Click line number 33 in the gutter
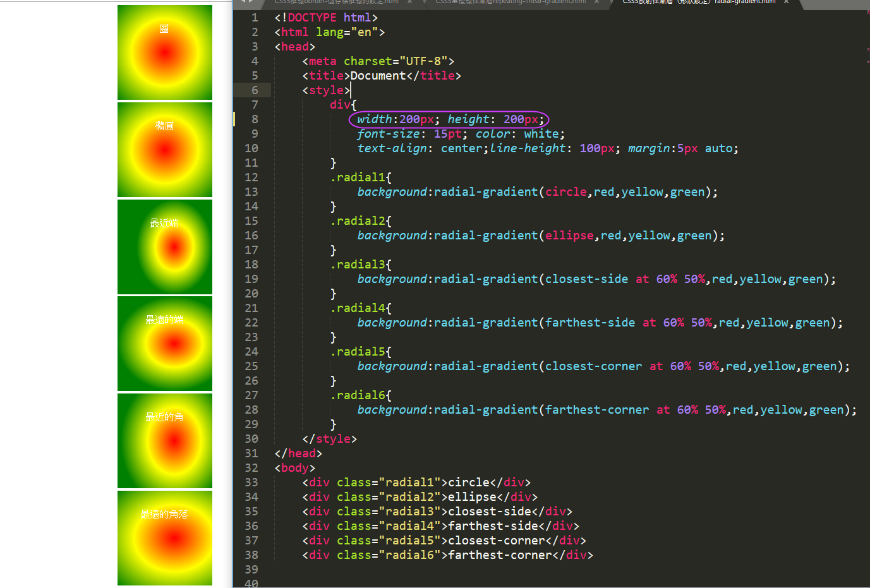This screenshot has width=870, height=588. (251, 483)
